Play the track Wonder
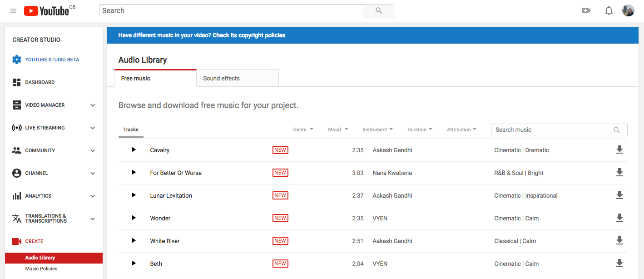 point(133,218)
